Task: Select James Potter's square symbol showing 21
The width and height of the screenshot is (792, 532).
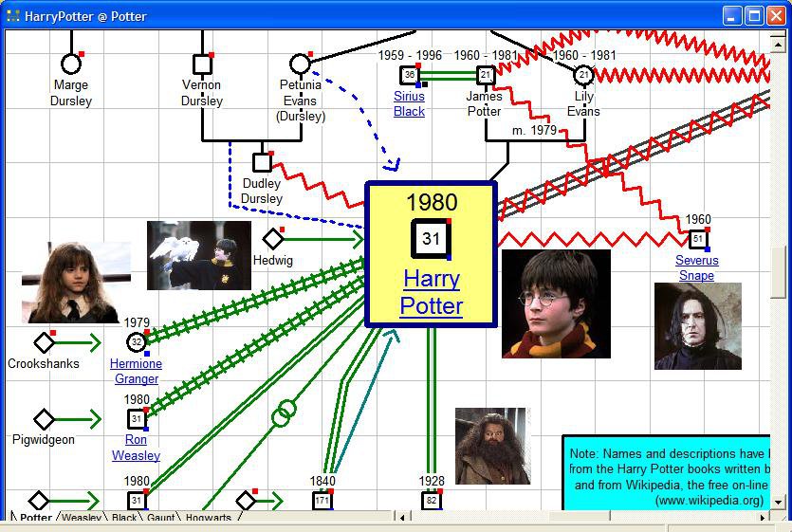Action: [486, 75]
